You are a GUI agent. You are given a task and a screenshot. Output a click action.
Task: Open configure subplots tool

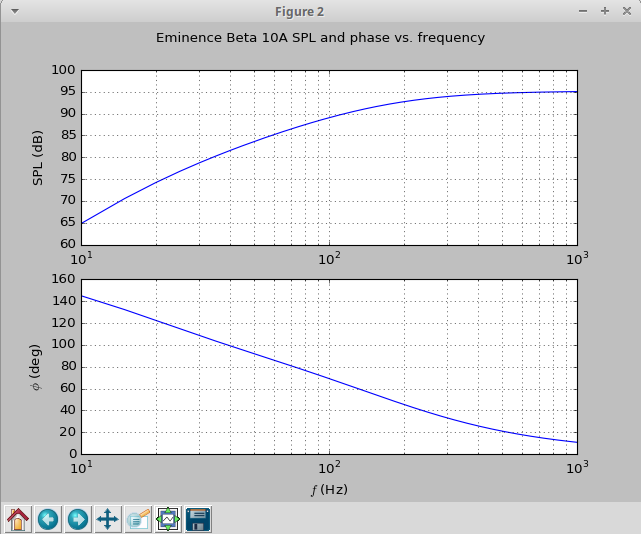168,519
